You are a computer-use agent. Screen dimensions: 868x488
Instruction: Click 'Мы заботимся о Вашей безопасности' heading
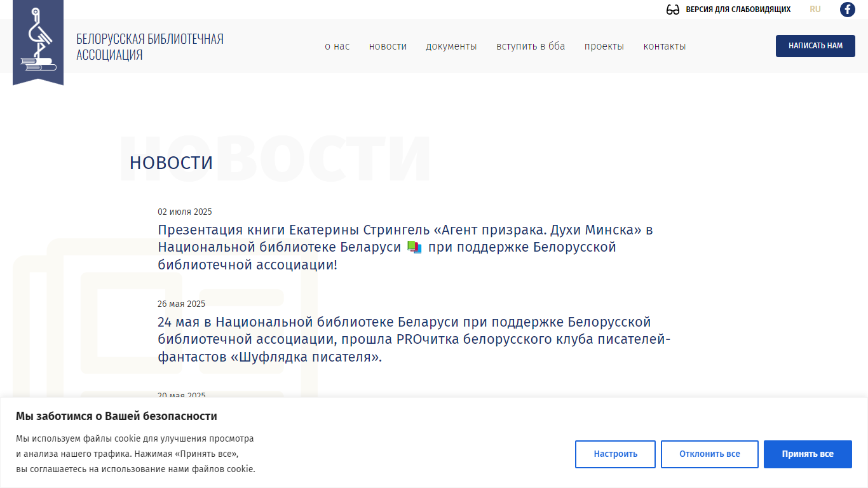click(x=117, y=416)
